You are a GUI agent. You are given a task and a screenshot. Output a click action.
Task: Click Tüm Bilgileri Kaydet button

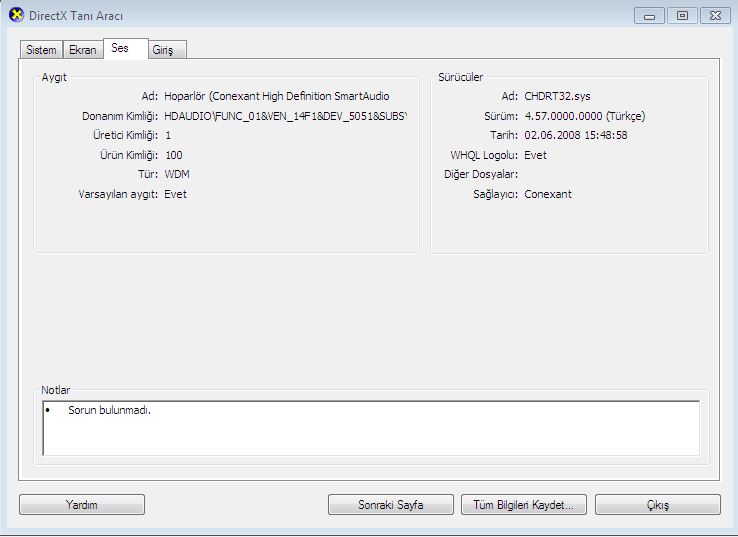(x=524, y=505)
